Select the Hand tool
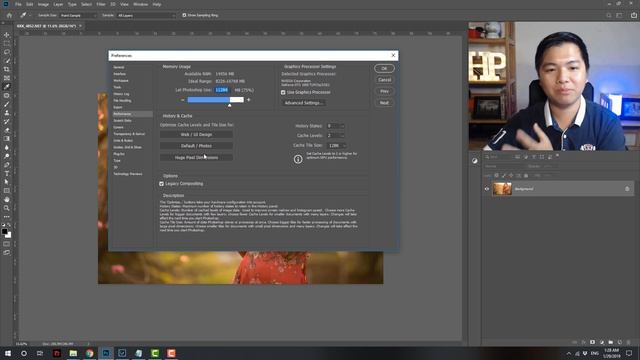 pos(7,200)
